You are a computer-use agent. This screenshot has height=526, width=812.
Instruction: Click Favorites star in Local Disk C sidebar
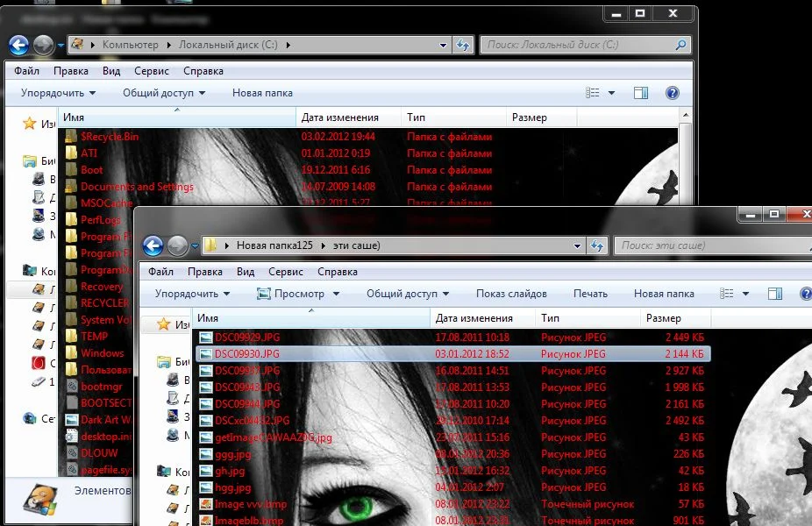click(30, 124)
